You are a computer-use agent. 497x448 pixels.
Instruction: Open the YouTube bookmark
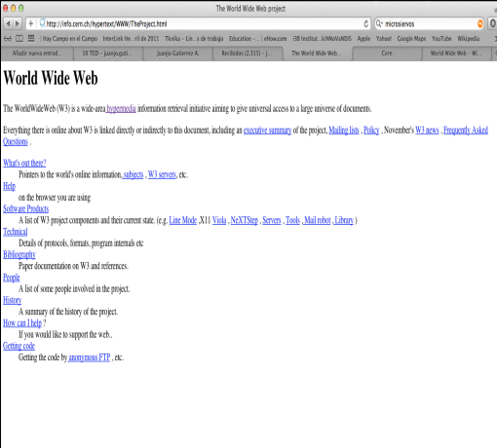coord(441,39)
